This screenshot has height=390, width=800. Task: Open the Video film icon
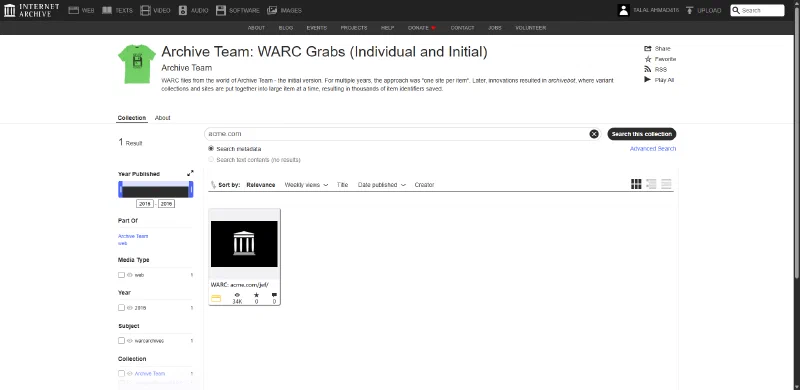[x=145, y=10]
